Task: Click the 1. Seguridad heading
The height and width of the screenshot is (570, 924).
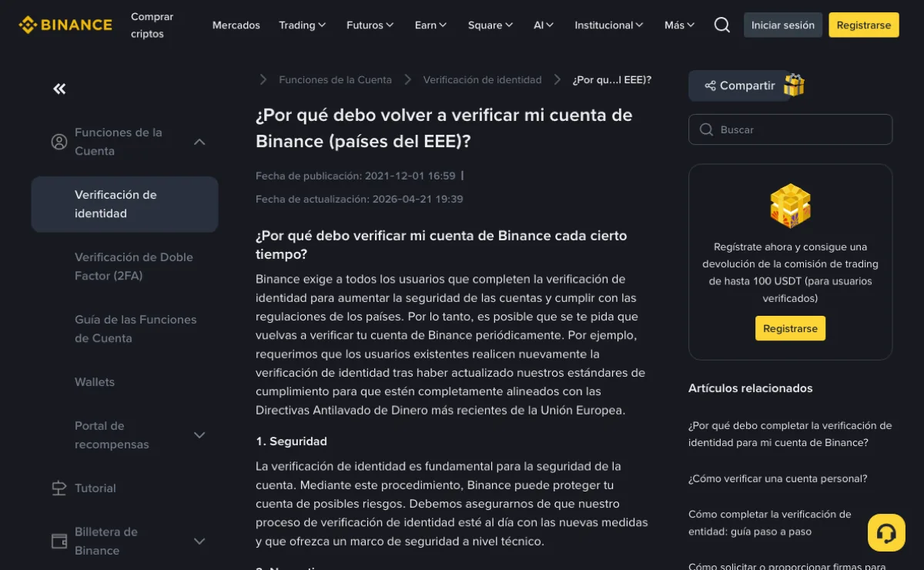Action: pyautogui.click(x=291, y=441)
